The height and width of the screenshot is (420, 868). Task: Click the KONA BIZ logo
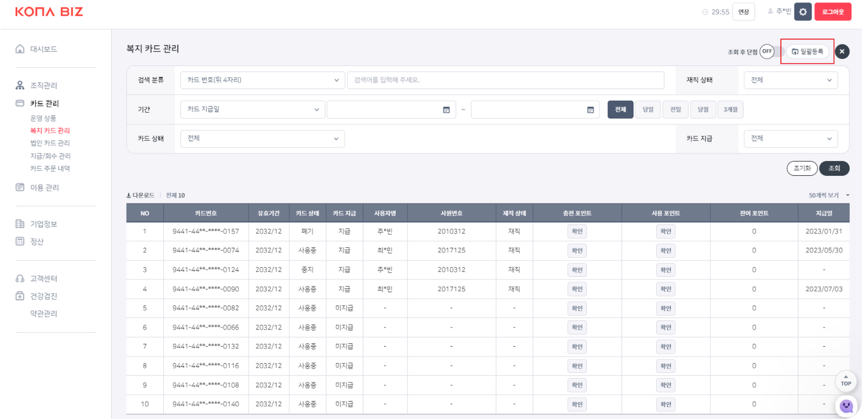(x=49, y=12)
